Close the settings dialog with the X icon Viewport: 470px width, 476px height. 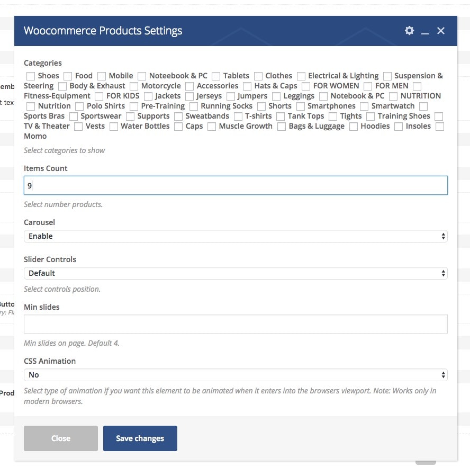tap(440, 31)
